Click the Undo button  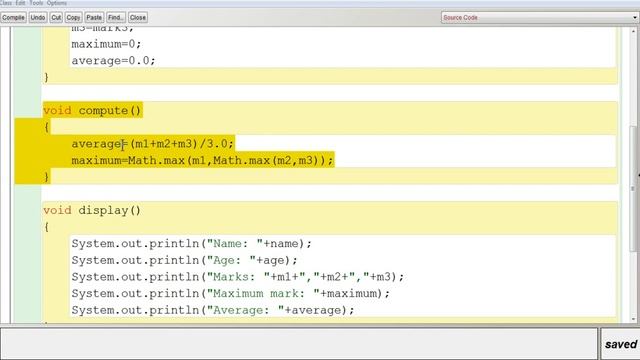point(38,18)
